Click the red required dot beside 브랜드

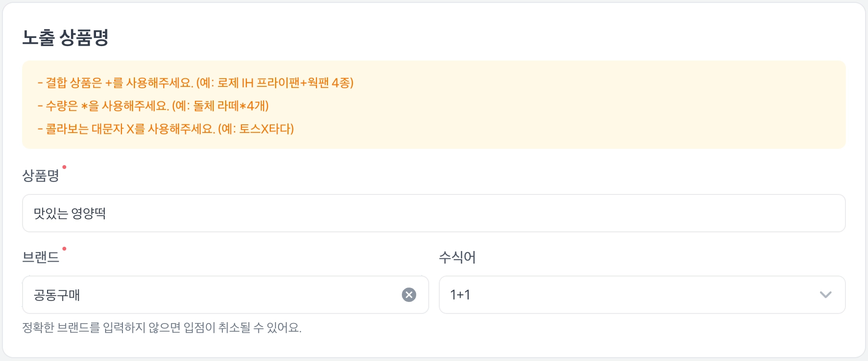pos(64,249)
